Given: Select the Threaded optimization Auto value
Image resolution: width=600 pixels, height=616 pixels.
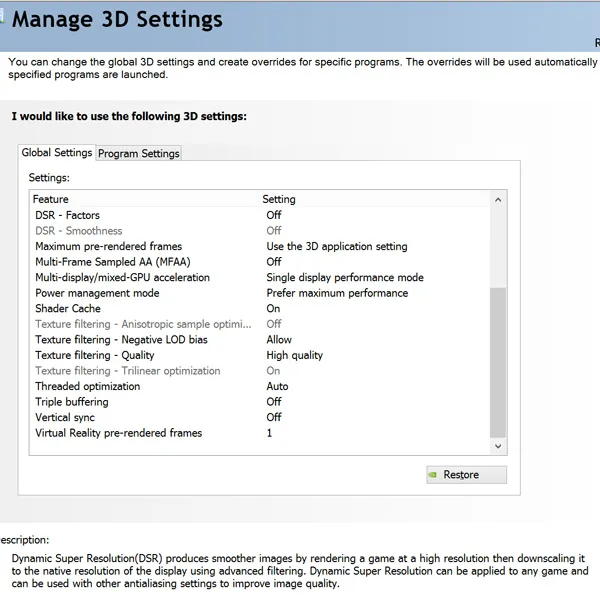Looking at the screenshot, I should click(277, 386).
